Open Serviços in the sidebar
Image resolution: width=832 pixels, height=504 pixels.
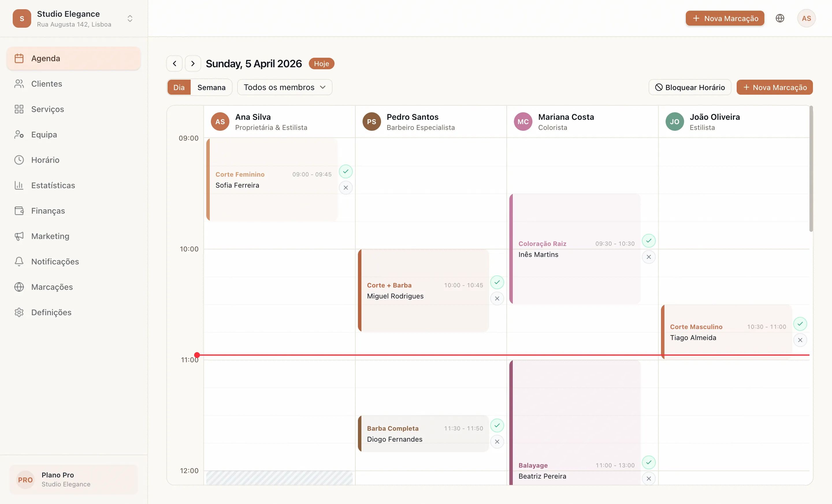74,109
